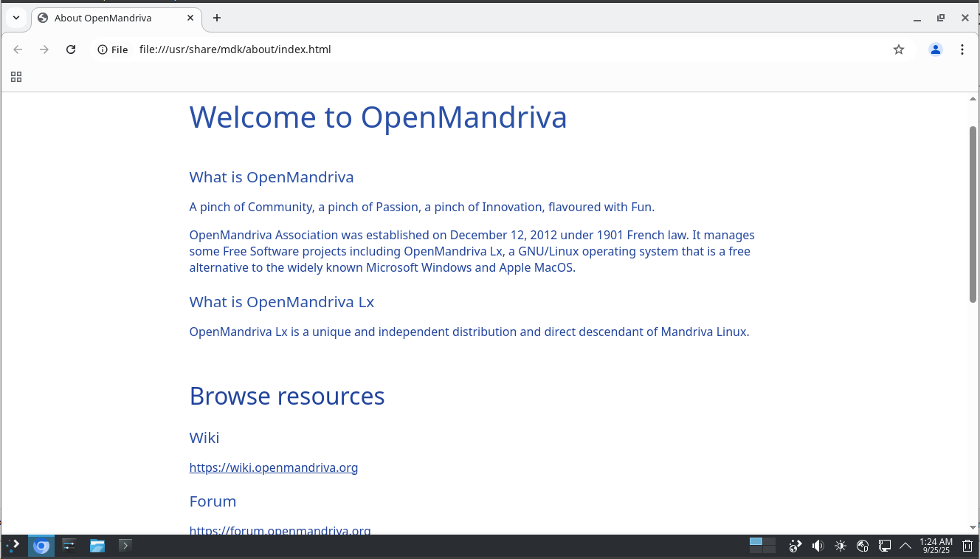This screenshot has height=559, width=980.
Task: Open the application launcher menu
Action: 13,546
